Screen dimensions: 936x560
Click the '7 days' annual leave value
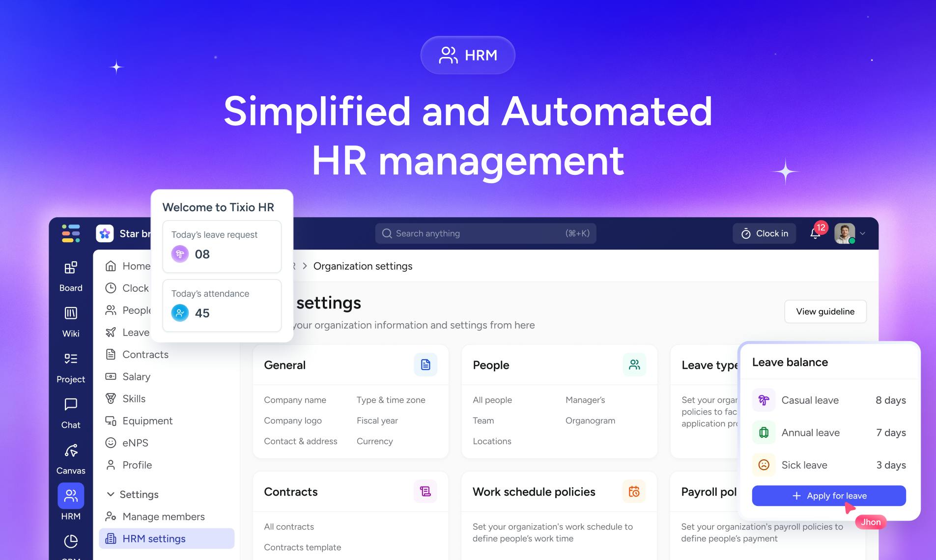891,432
